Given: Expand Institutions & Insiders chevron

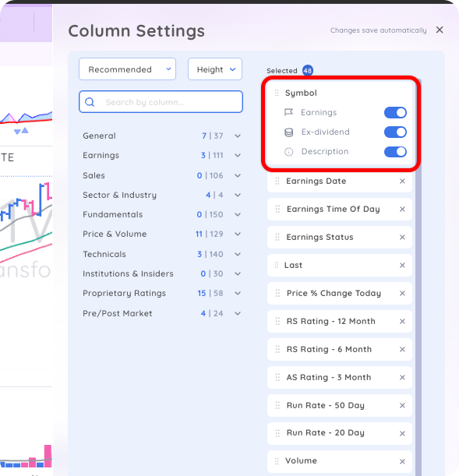Looking at the screenshot, I should click(x=238, y=273).
